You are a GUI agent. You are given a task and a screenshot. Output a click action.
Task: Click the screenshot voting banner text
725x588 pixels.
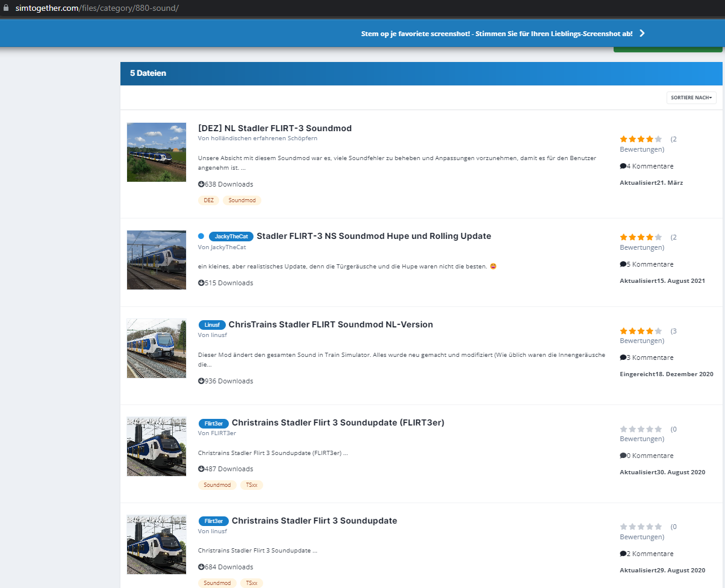tap(497, 34)
